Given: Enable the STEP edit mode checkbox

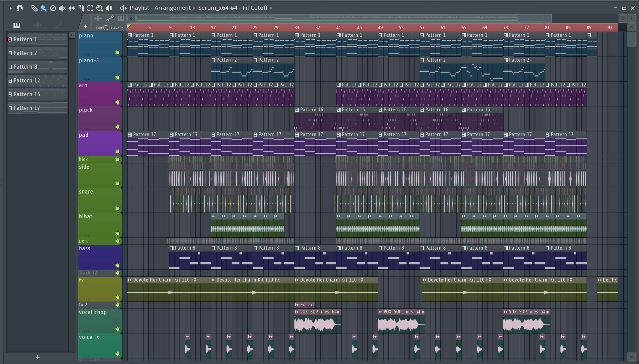Looking at the screenshot, I should click(106, 27).
